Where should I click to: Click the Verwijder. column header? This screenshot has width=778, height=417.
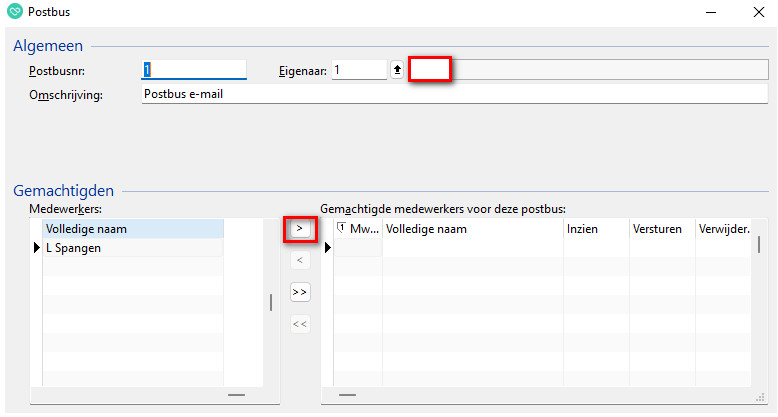click(724, 229)
